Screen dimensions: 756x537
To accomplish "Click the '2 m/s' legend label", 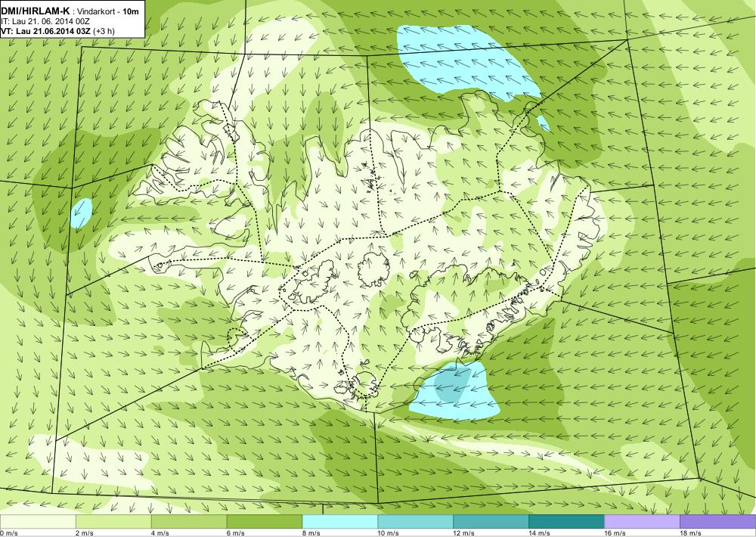I will 85,533.
